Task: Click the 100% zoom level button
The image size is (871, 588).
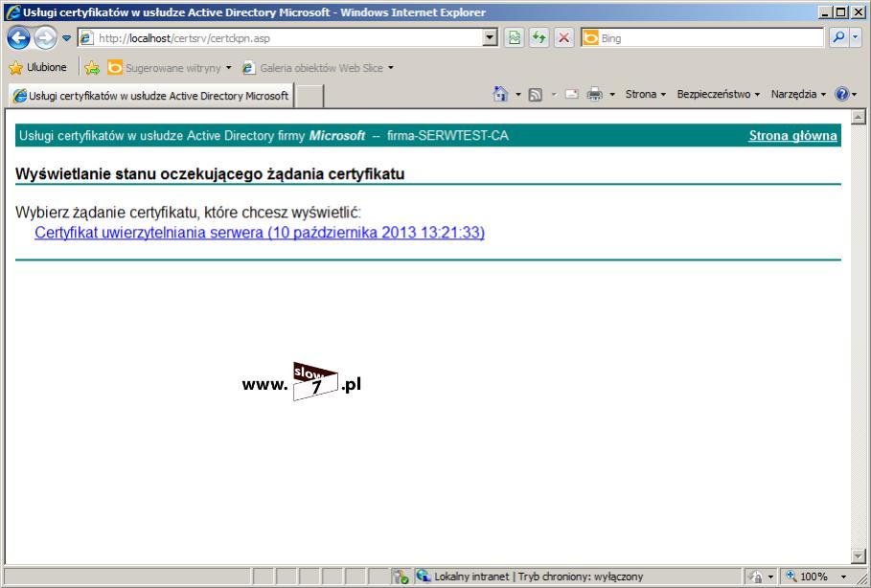Action: click(x=808, y=577)
